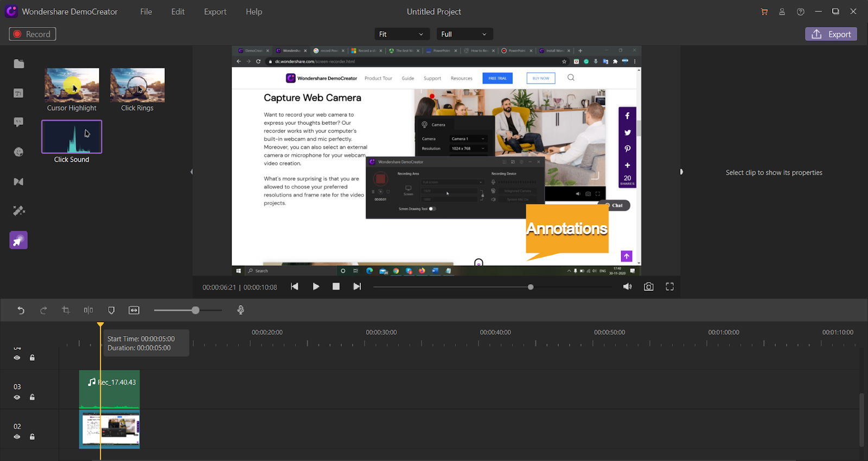Select the Rec_17.40.43 audio clip
868x461 pixels.
pyautogui.click(x=110, y=389)
